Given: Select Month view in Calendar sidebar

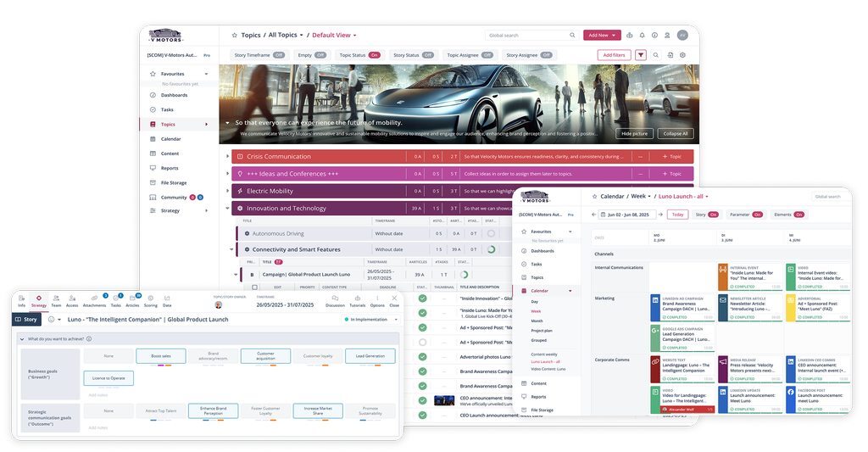Looking at the screenshot, I should coord(537,321).
